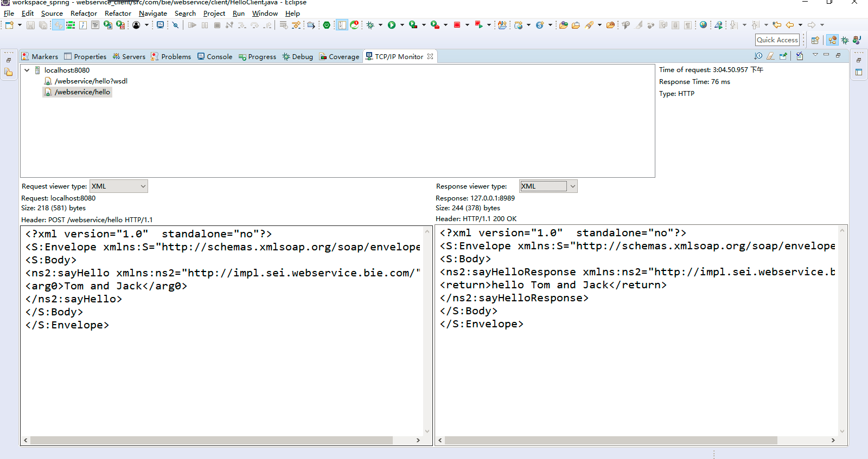Close the TCP/IP Monitor tab

(x=430, y=56)
